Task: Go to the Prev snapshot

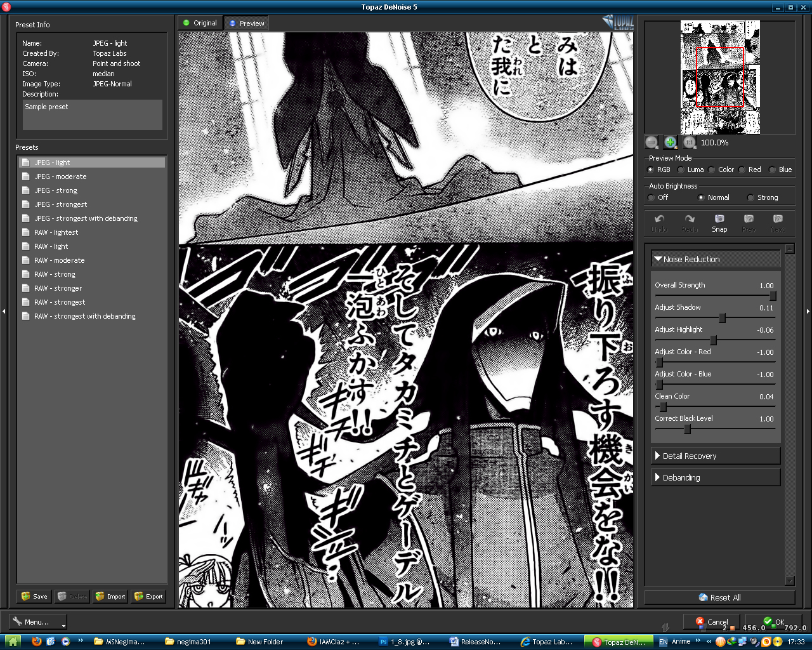Action: [749, 223]
